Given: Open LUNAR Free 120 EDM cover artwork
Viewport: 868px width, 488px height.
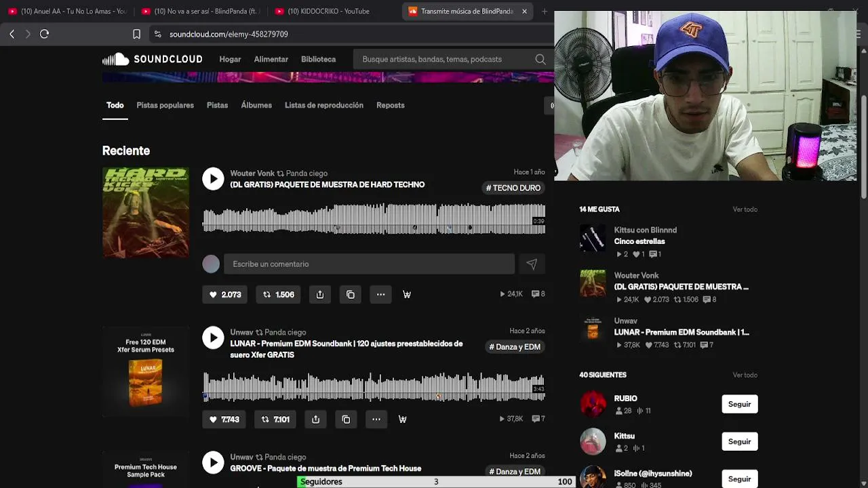Looking at the screenshot, I should point(146,371).
